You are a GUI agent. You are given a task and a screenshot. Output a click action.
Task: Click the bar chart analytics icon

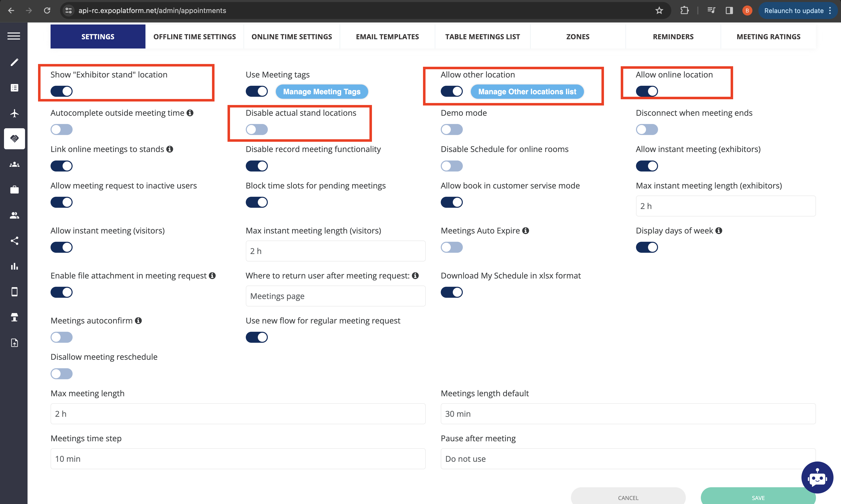[14, 266]
